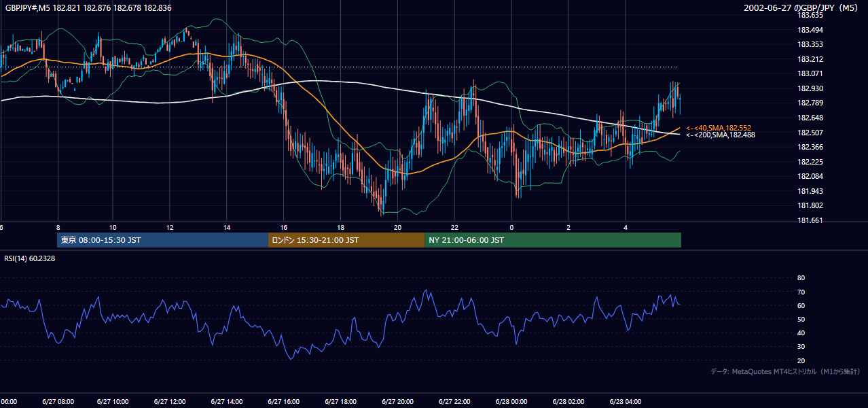The height and width of the screenshot is (408, 868).
Task: Click price level 181.661 on axis
Action: 810,220
